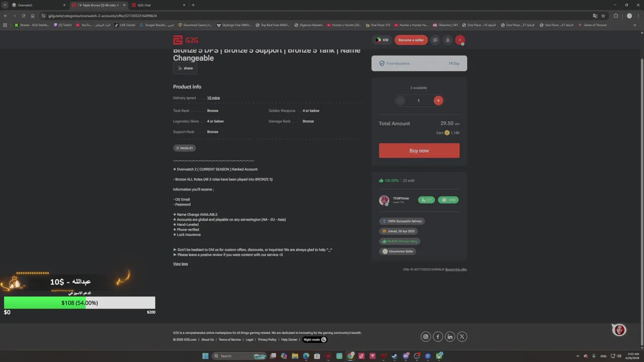Open the Xbox app in the taskbar
Image resolution: width=644 pixels, height=362 pixels.
pos(439,356)
